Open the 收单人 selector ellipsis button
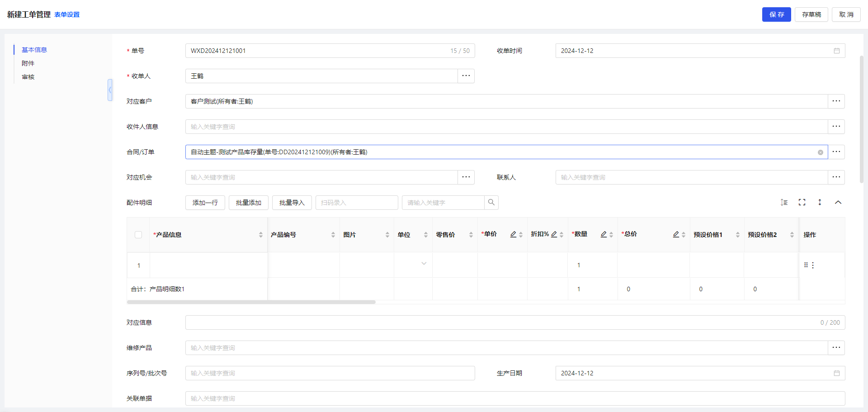This screenshot has width=868, height=412. (466, 76)
